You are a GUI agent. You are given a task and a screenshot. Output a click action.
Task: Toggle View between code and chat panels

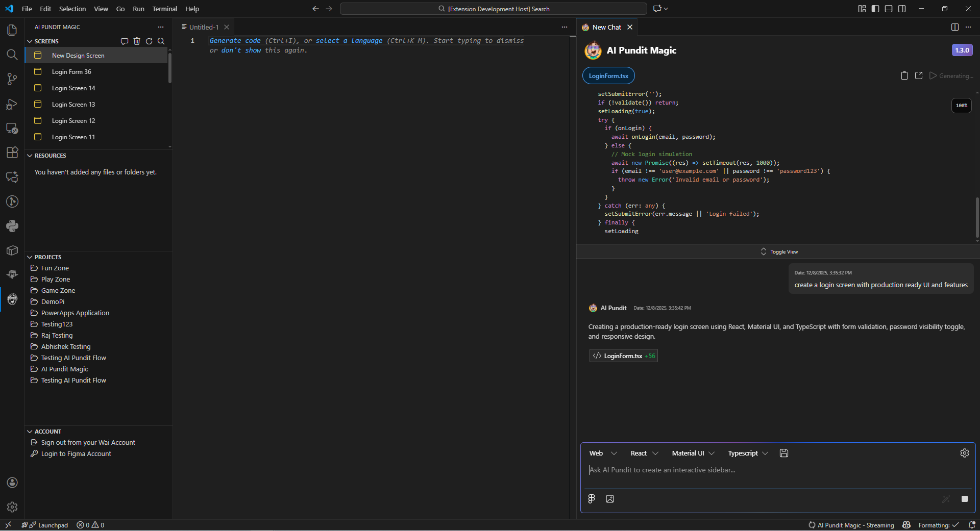(778, 251)
